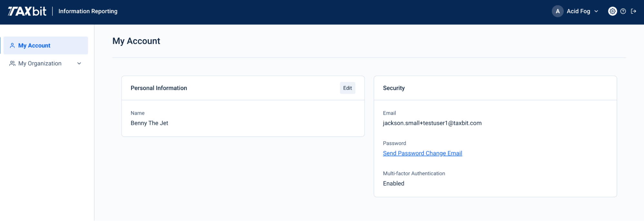Open the settings gear icon

point(612,11)
